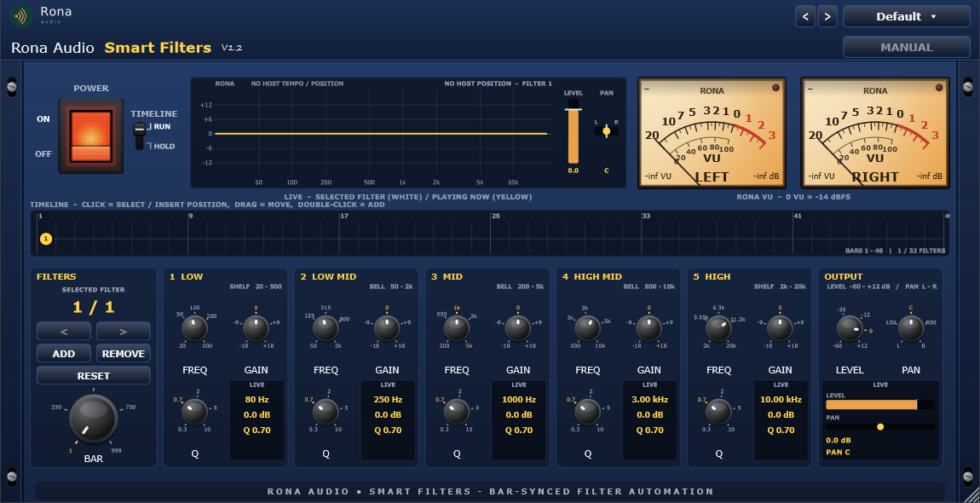
Task: Go to next preset with right arrow
Action: coord(827,17)
